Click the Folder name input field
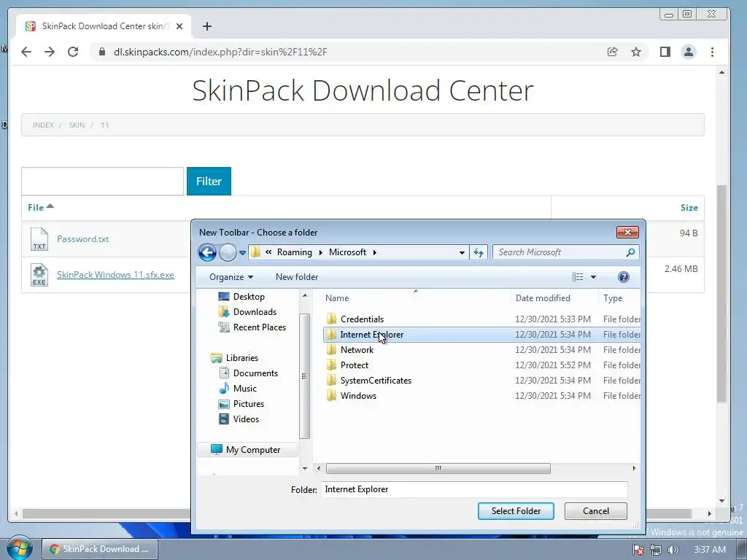Screen dimensions: 747x560 474,489
